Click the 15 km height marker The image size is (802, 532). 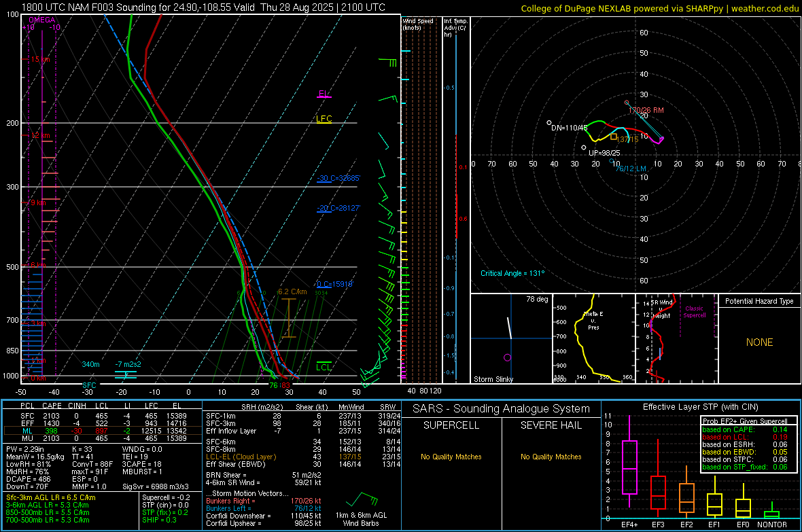pos(40,59)
